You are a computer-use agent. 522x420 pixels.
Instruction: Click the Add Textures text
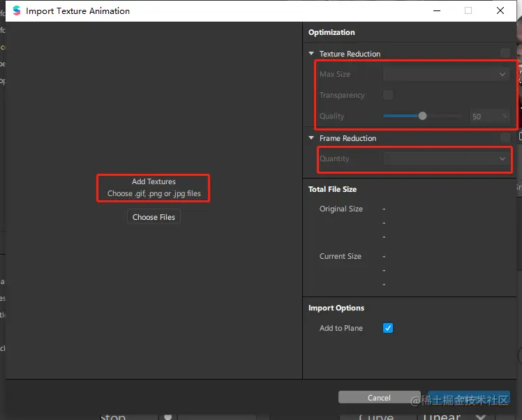click(154, 181)
